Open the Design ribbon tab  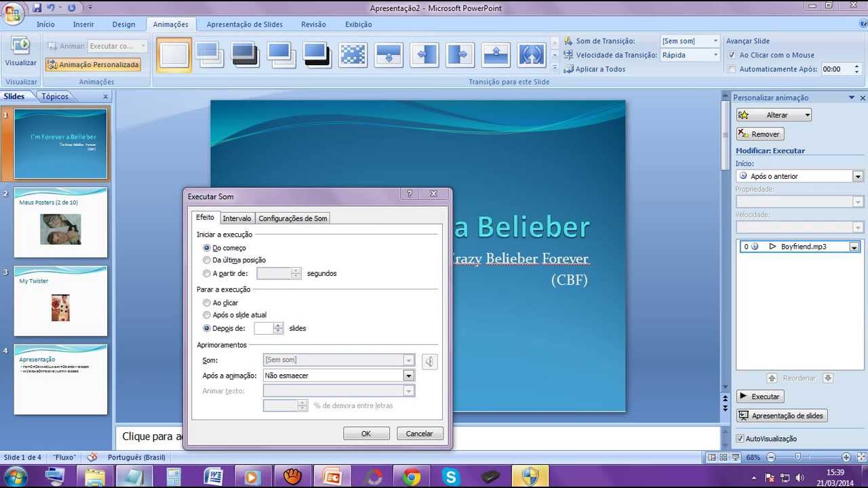[x=123, y=24]
